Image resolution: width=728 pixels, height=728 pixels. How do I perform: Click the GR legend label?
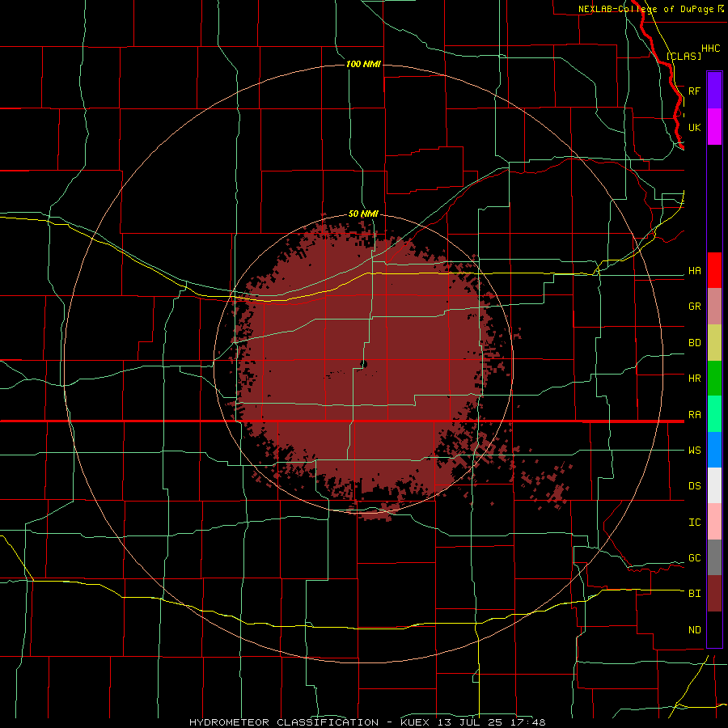pyautogui.click(x=694, y=307)
